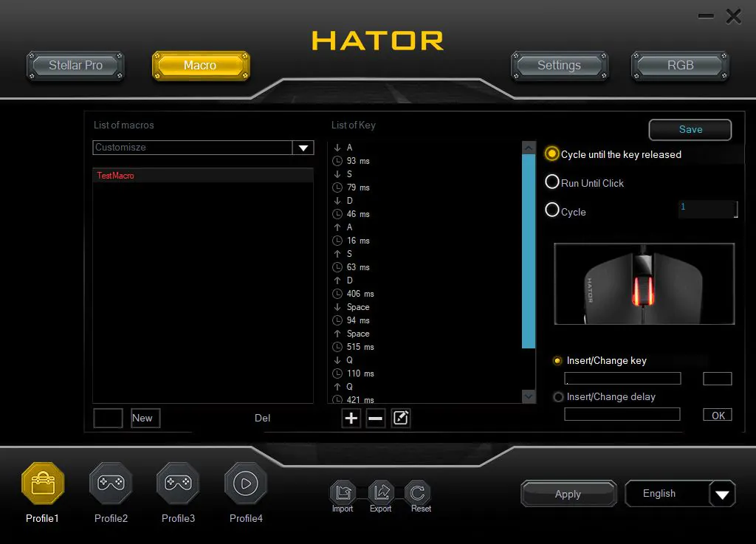The image size is (756, 544).
Task: Click the mouse preview image
Action: [644, 283]
